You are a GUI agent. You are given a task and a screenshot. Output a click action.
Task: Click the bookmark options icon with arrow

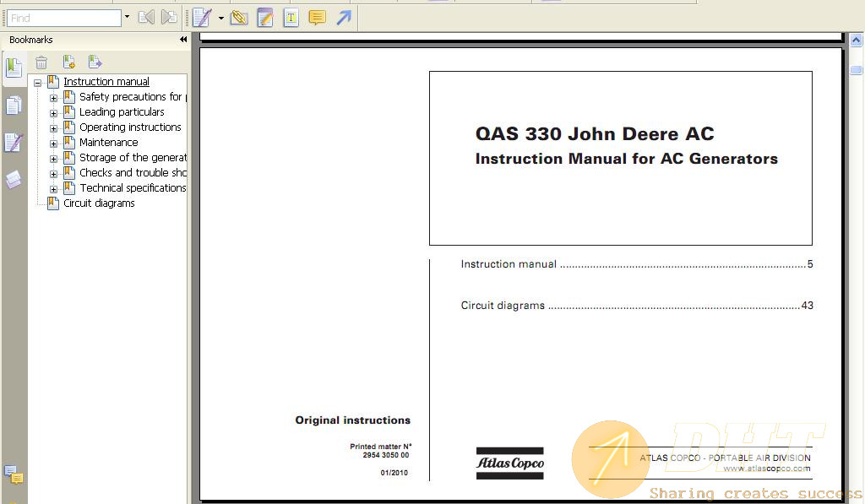[x=95, y=62]
